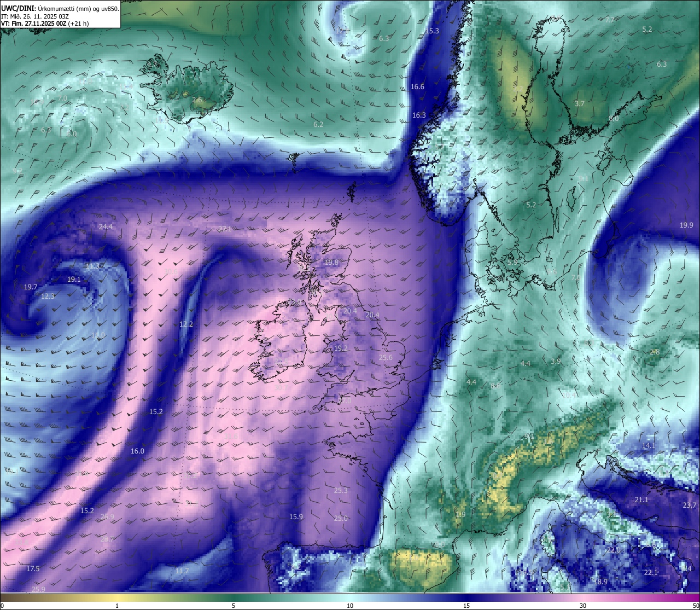Click the 10 tick on the color scale
The width and height of the screenshot is (700, 610).
coord(350,606)
